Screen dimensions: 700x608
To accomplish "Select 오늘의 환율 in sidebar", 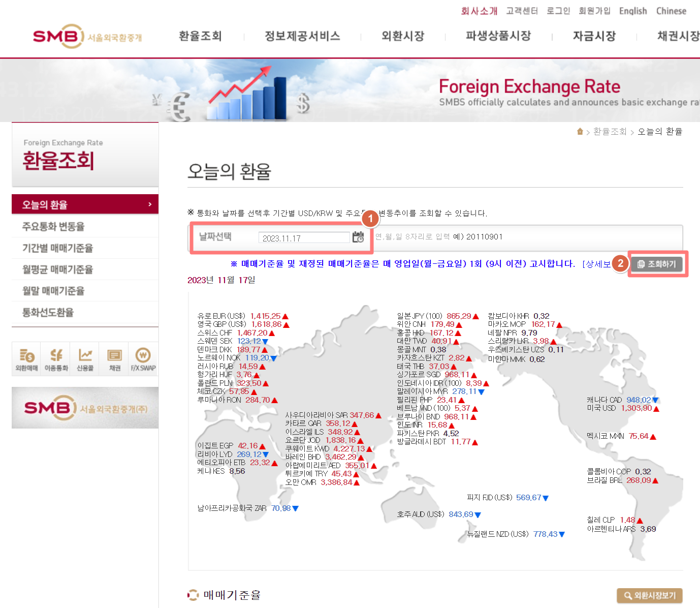I will click(x=85, y=204).
